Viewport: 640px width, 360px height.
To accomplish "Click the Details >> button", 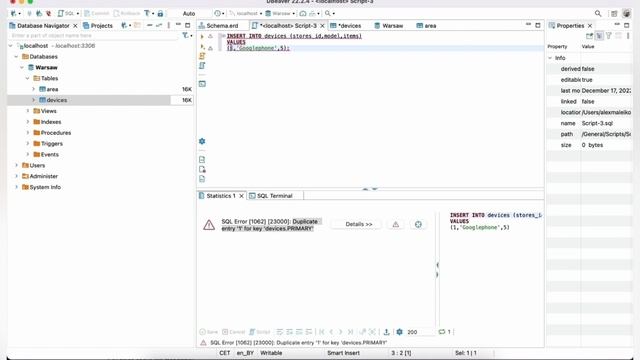I will click(x=359, y=224).
